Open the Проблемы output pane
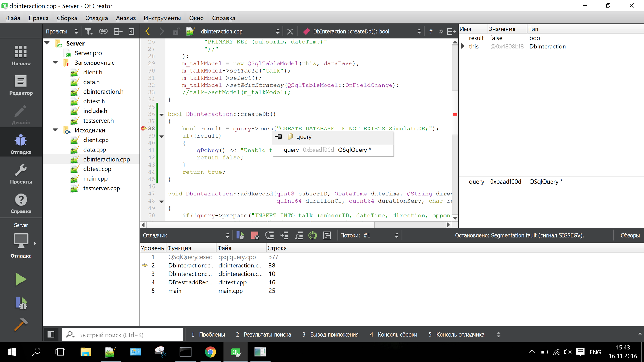This screenshot has height=362, width=644. [x=208, y=334]
